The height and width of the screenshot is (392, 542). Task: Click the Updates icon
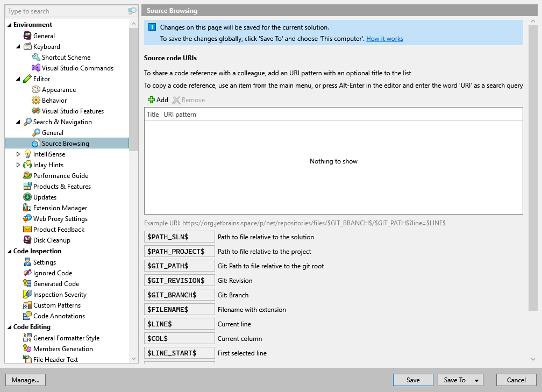coord(27,197)
